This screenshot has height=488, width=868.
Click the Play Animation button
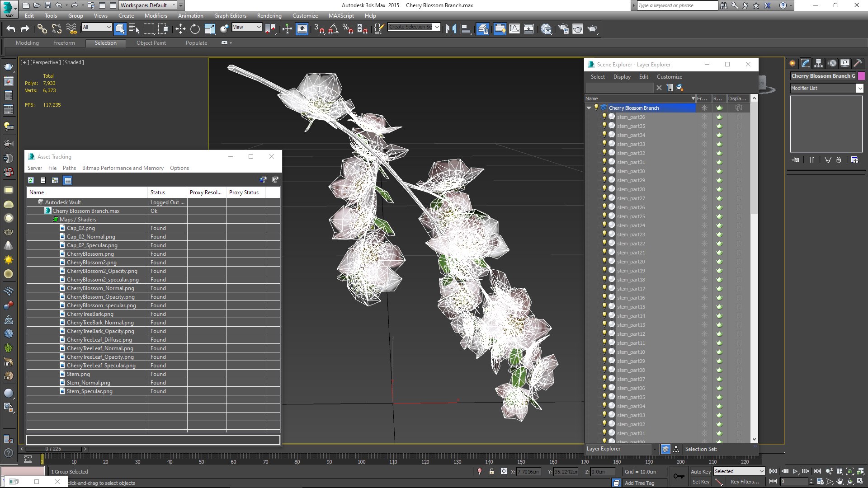(795, 471)
